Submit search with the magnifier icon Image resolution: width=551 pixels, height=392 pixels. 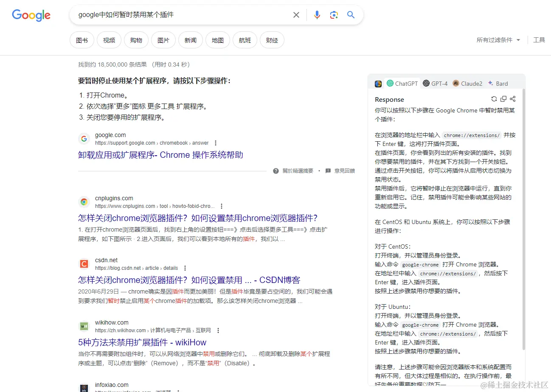351,15
